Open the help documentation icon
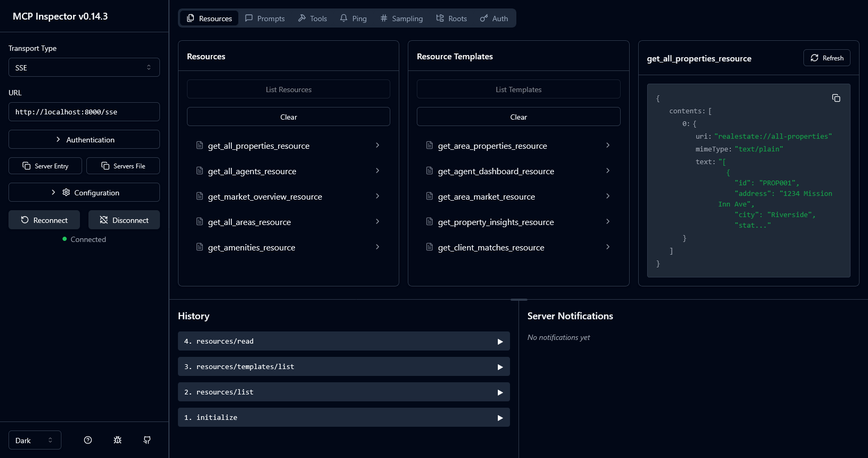The image size is (868, 458). pyautogui.click(x=88, y=440)
